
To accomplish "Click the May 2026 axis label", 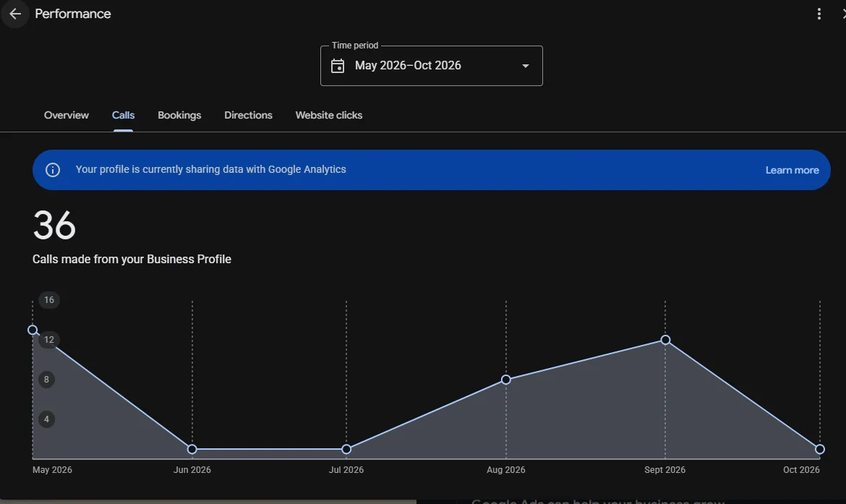I will point(52,470).
